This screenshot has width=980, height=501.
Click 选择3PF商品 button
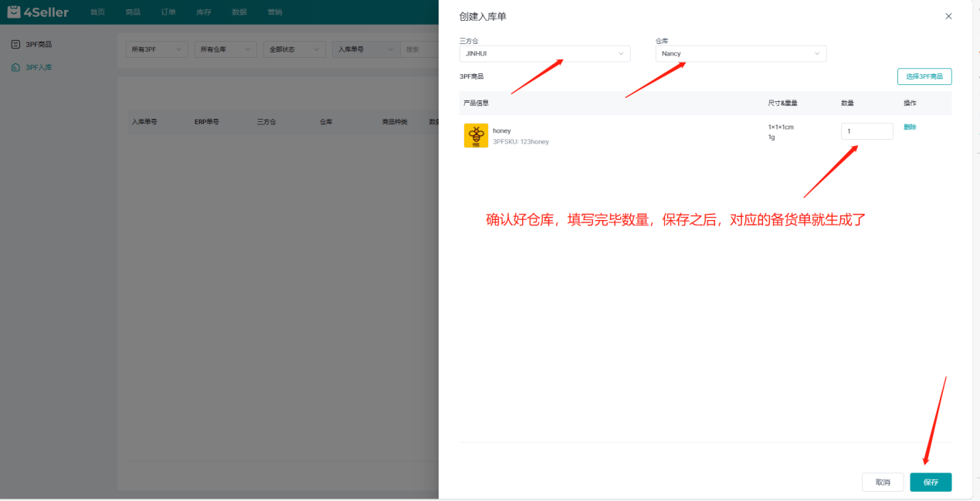[x=924, y=76]
